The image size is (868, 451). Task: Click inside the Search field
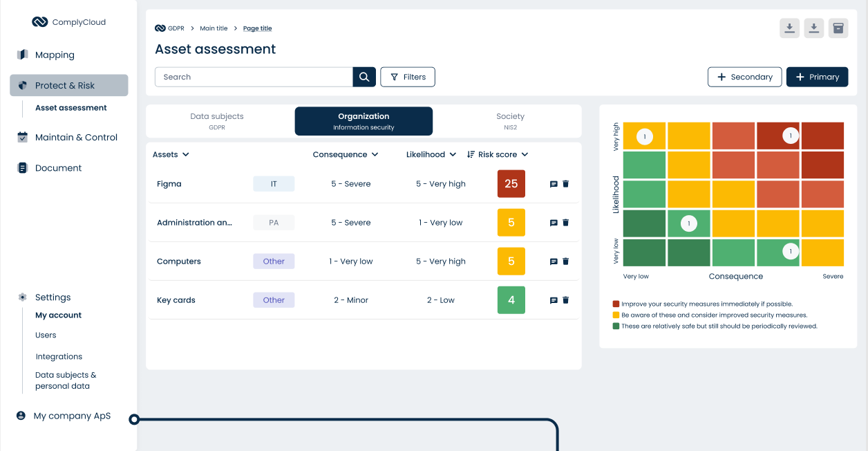click(253, 77)
